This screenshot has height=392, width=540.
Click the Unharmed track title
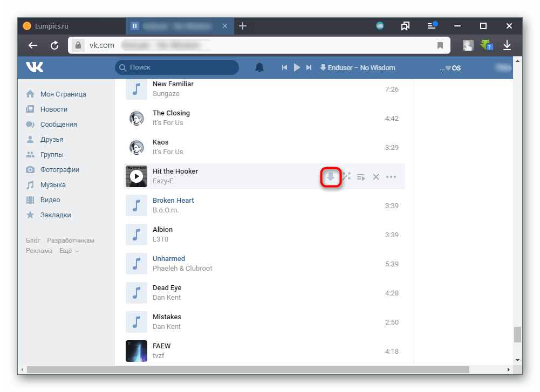169,258
